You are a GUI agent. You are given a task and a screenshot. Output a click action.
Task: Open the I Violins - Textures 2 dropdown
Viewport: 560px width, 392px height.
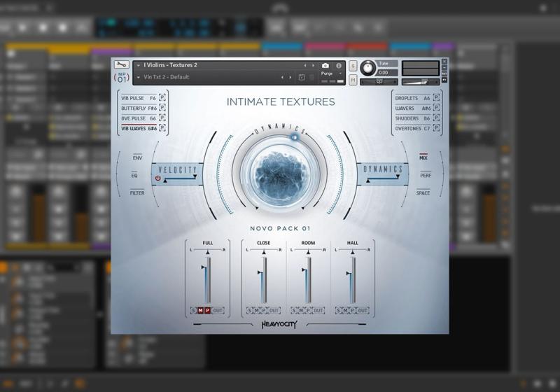click(x=138, y=65)
